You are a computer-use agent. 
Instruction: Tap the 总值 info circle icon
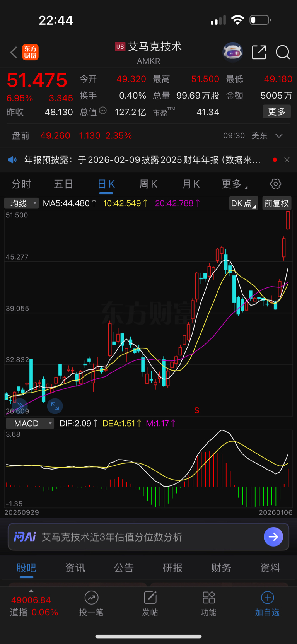(103, 111)
